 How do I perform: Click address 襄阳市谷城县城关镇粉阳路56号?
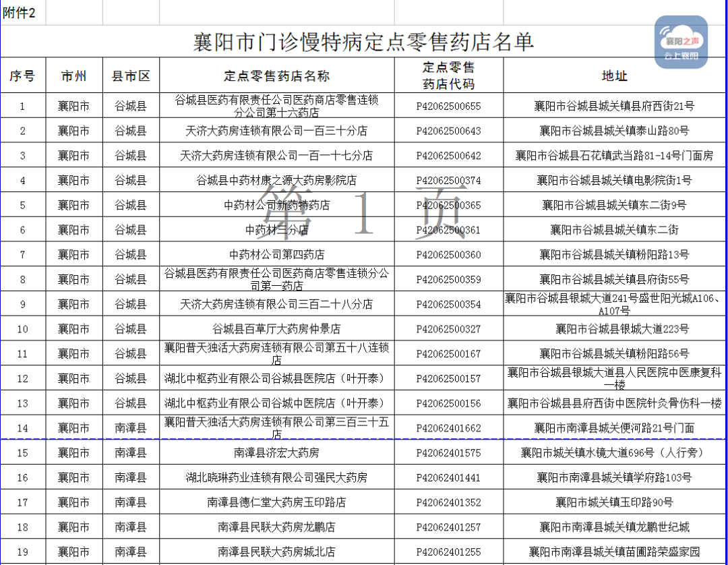[614, 354]
